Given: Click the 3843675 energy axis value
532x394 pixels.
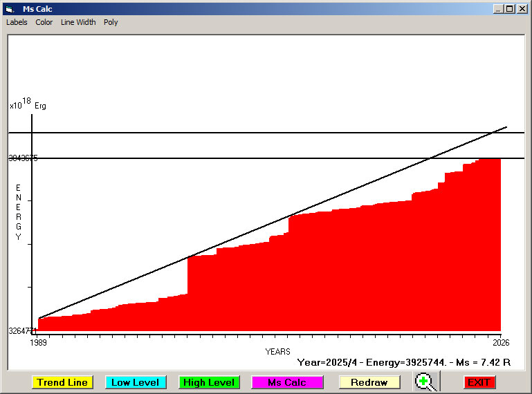Looking at the screenshot, I should (x=24, y=158).
